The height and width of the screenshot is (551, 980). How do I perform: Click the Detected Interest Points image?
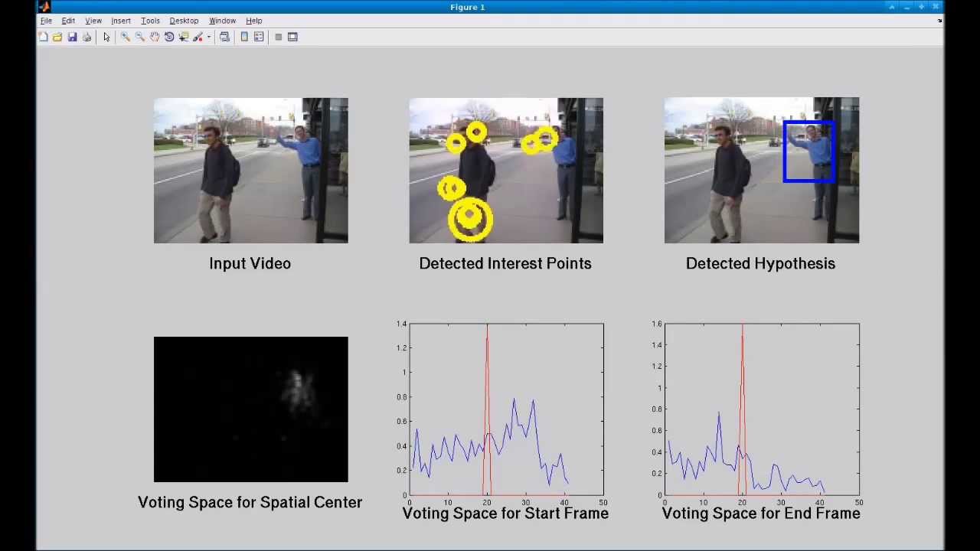[506, 171]
